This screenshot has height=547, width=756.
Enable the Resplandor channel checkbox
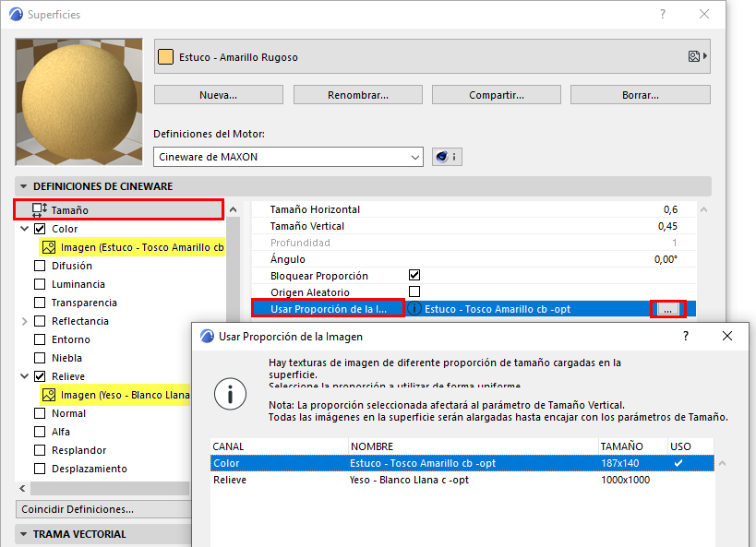(40, 450)
